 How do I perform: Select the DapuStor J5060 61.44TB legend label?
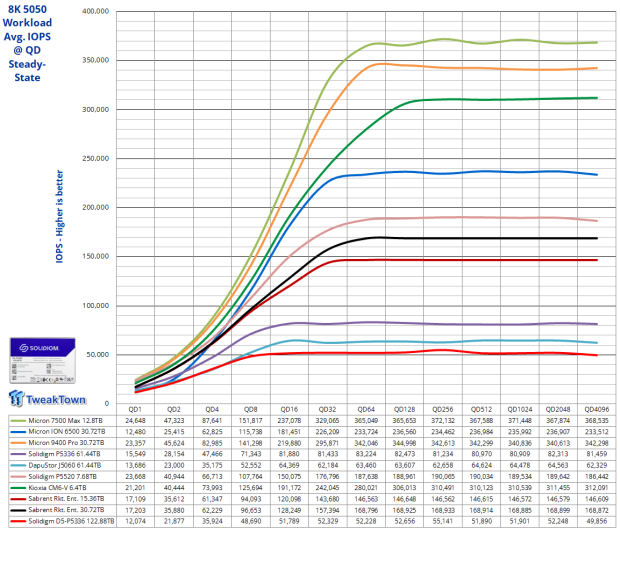65,465
